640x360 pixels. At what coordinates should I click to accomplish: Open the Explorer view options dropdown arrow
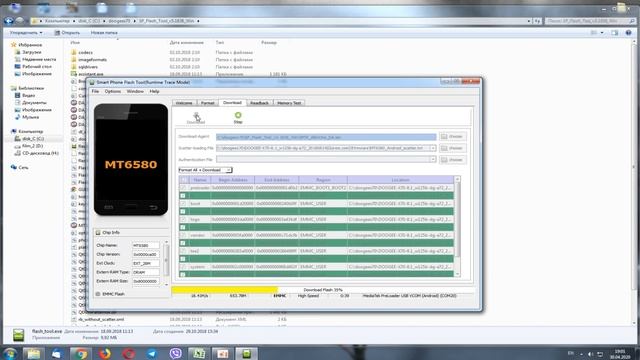(602, 32)
